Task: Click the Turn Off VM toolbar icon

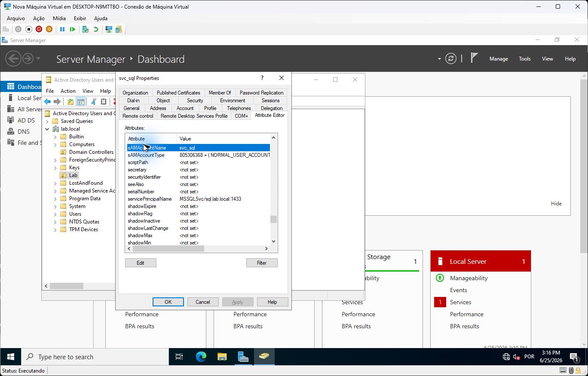Action: pyautogui.click(x=28, y=29)
